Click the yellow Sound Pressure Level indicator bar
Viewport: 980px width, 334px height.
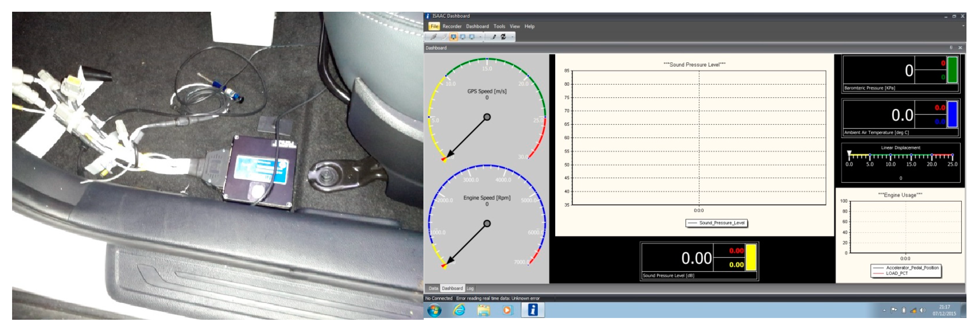click(x=751, y=258)
